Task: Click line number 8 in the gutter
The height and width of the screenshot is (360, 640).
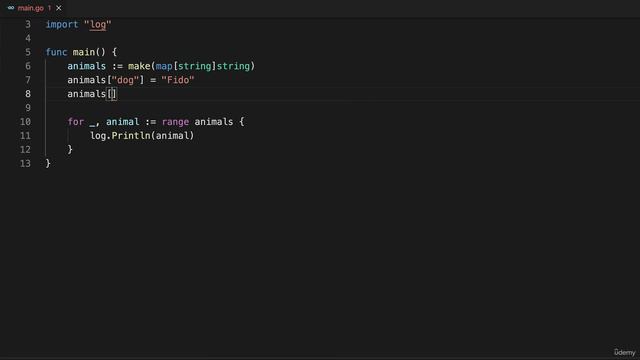Action: pyautogui.click(x=28, y=94)
